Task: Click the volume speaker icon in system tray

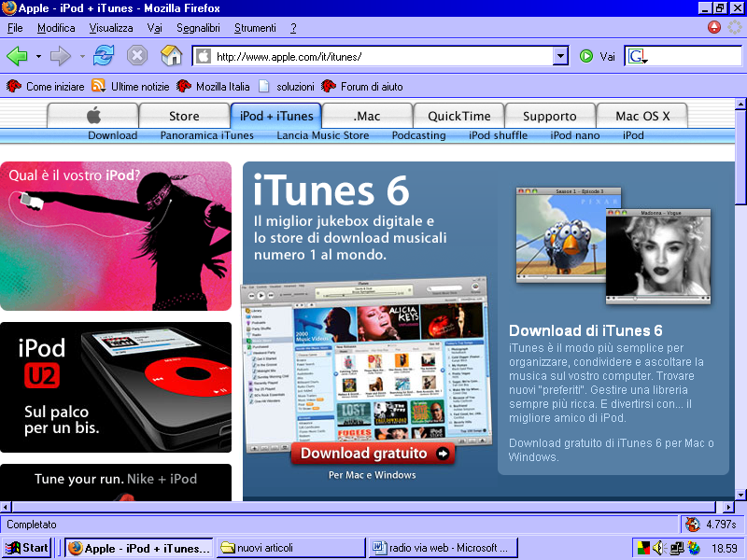Action: tap(658, 548)
